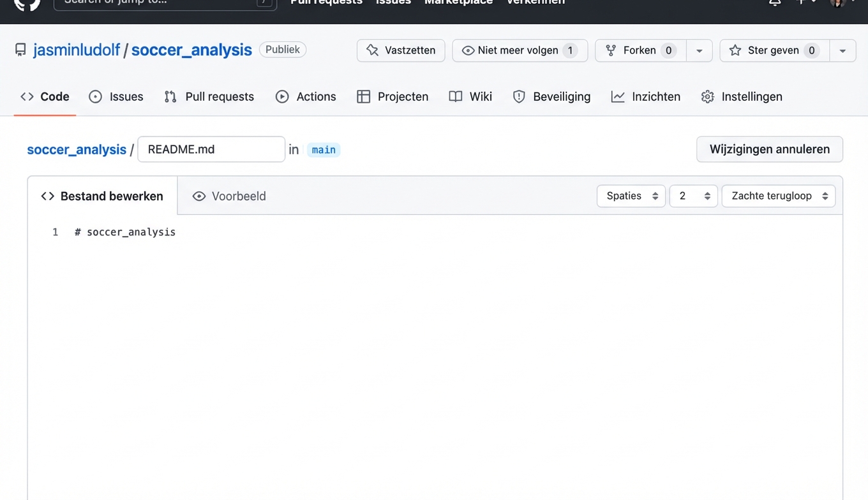Pin repository with Vastzetten
The height and width of the screenshot is (500, 868).
400,50
